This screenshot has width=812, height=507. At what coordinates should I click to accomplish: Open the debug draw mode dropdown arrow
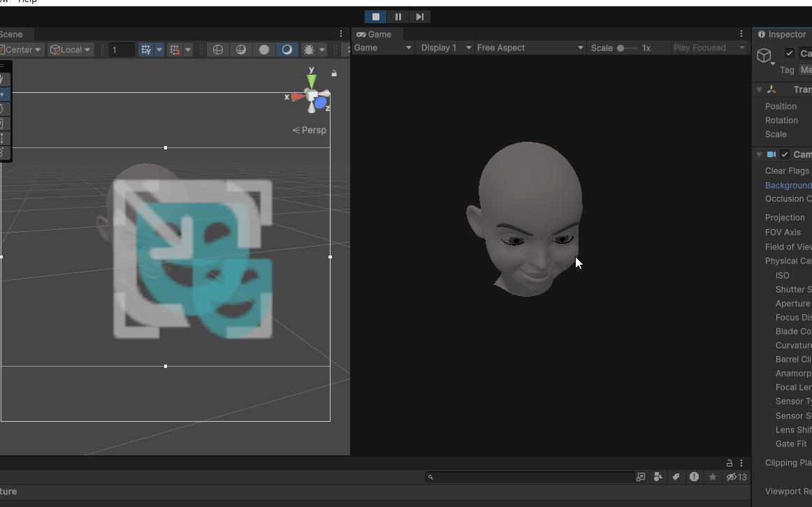(x=322, y=50)
